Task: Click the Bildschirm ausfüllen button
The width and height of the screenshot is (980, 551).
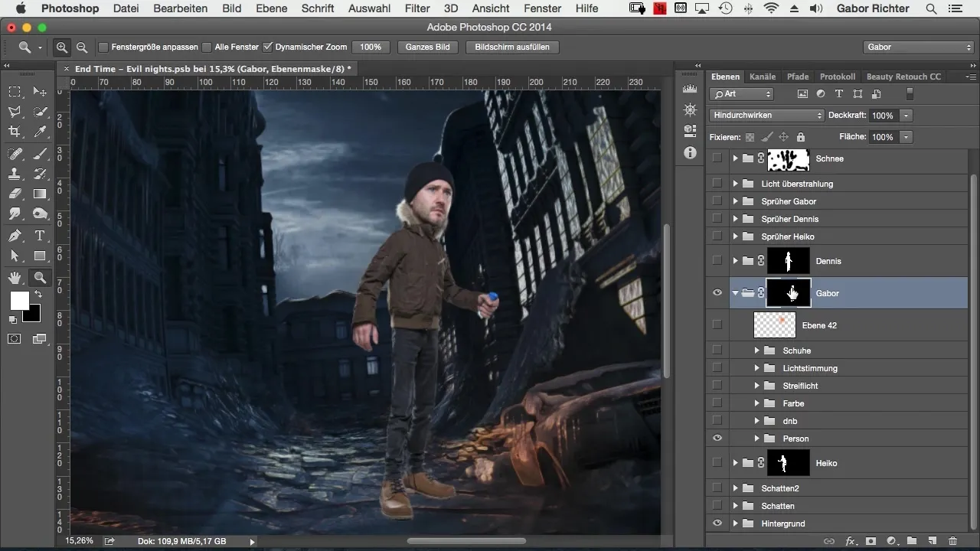Action: tap(512, 47)
